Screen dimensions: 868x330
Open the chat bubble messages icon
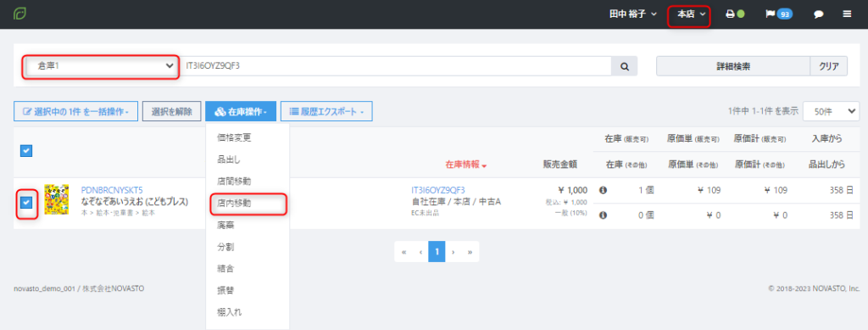pyautogui.click(x=818, y=14)
